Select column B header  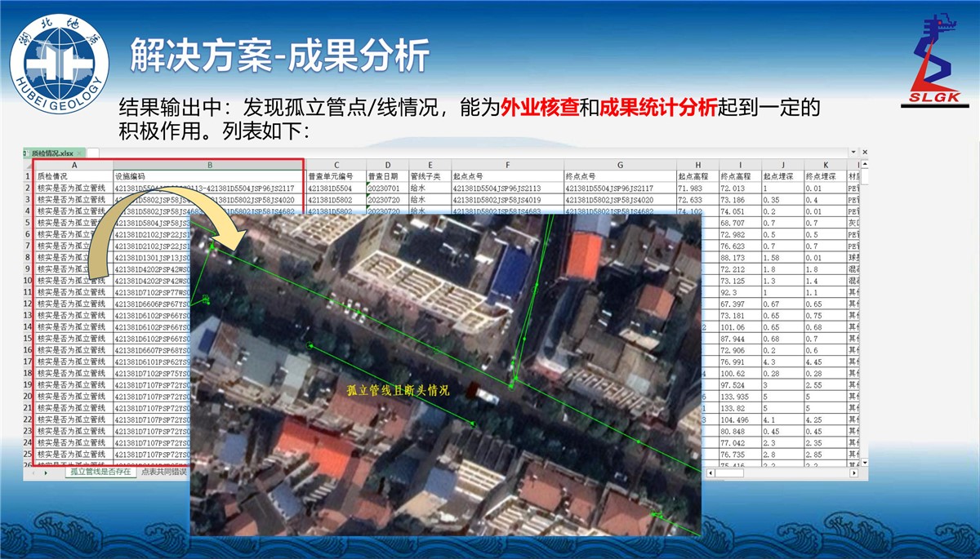point(209,164)
